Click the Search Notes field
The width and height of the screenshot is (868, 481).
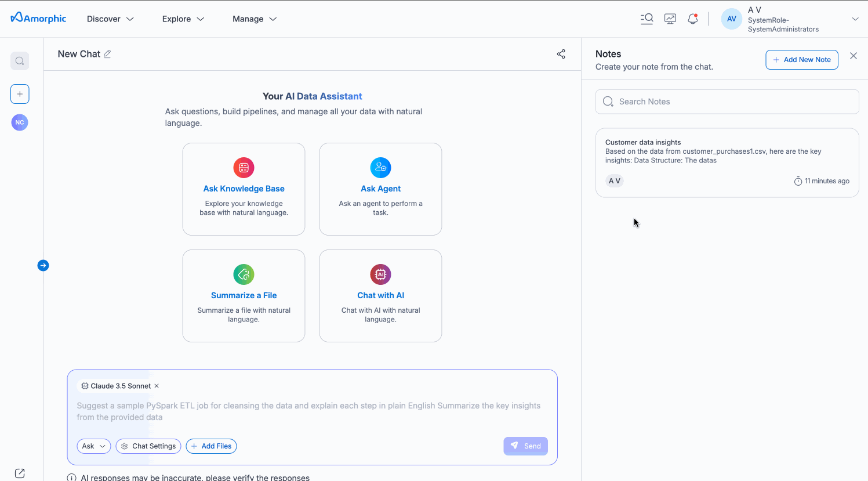727,102
